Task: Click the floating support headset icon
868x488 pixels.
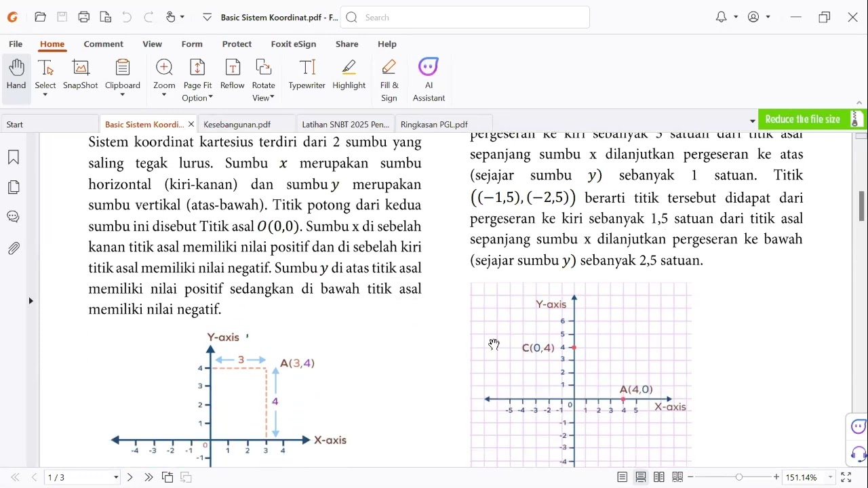Action: pos(859,453)
